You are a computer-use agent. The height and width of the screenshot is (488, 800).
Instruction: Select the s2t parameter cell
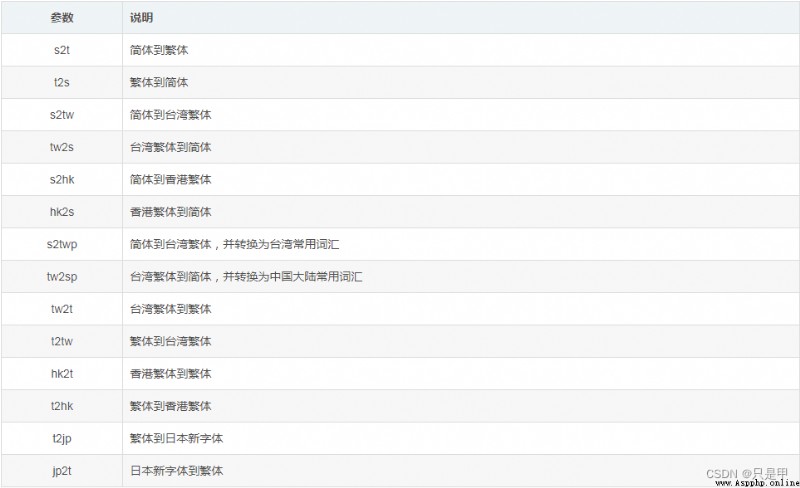[62, 50]
